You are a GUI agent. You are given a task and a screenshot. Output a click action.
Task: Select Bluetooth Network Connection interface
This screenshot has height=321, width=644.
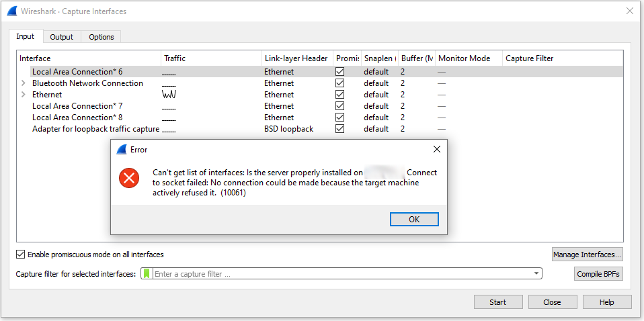tap(87, 83)
